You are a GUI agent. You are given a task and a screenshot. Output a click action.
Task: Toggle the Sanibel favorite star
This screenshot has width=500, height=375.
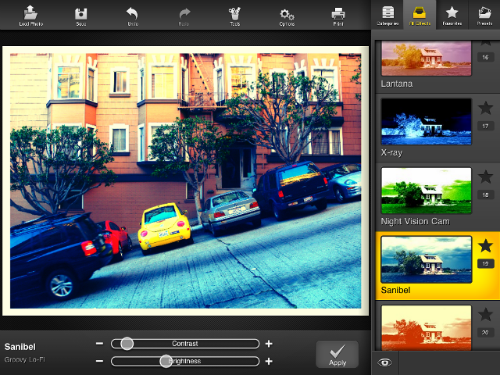coord(485,246)
